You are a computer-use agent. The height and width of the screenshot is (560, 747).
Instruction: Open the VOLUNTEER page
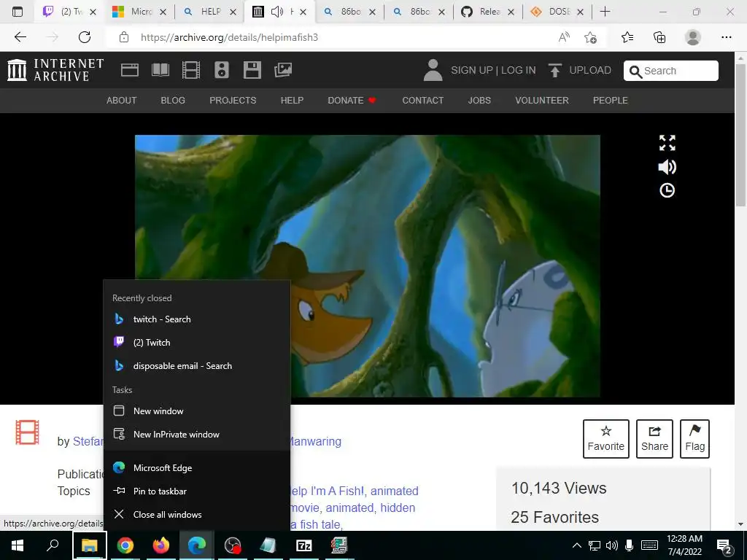(x=542, y=101)
